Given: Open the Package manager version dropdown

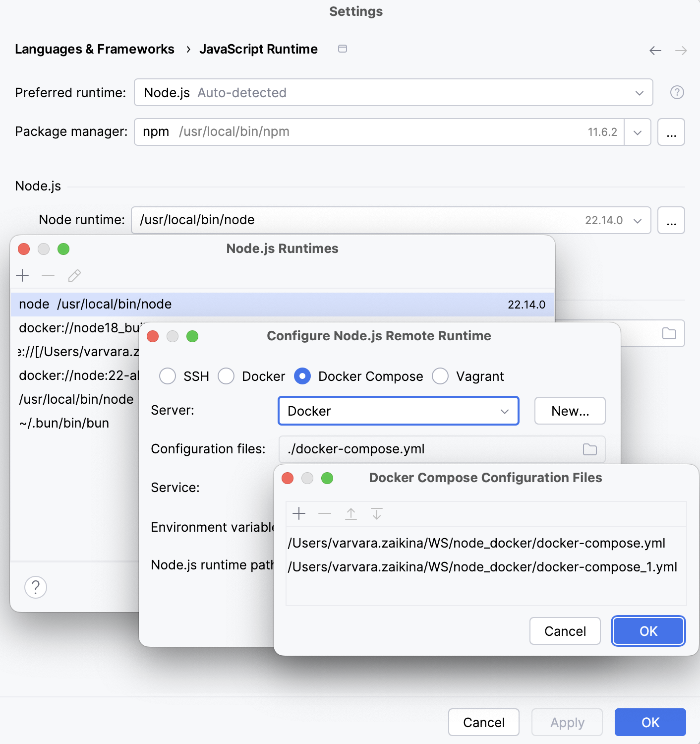Looking at the screenshot, I should [x=637, y=132].
